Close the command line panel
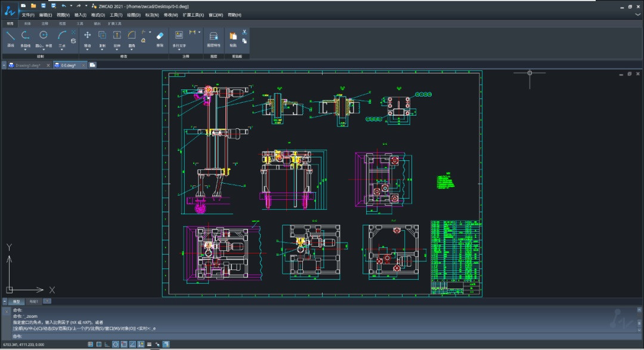The height and width of the screenshot is (350, 644). (x=6, y=312)
